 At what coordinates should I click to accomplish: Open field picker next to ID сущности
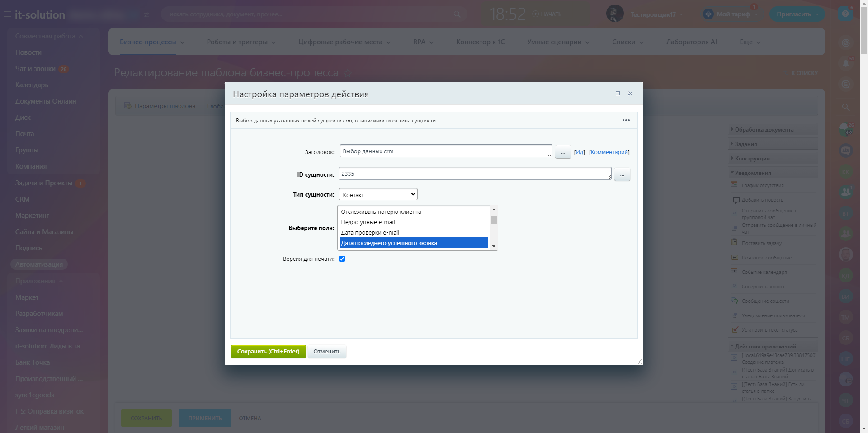coord(622,174)
